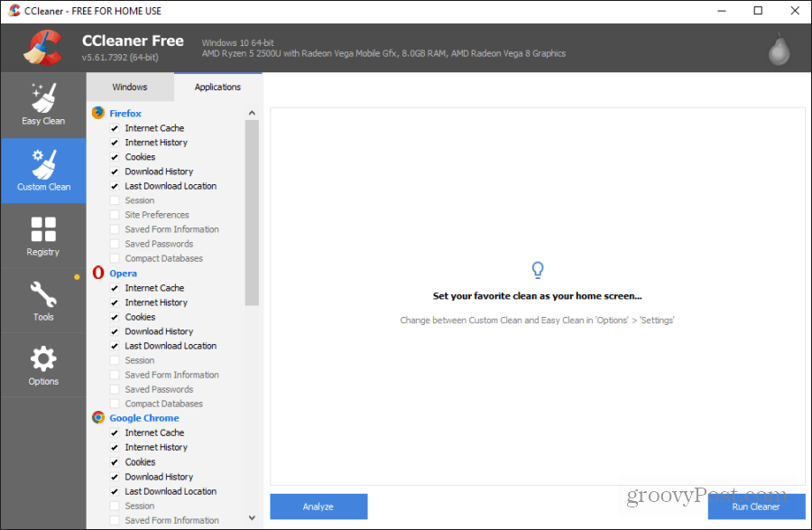
Task: Click the Google Chrome browser icon
Action: [98, 417]
